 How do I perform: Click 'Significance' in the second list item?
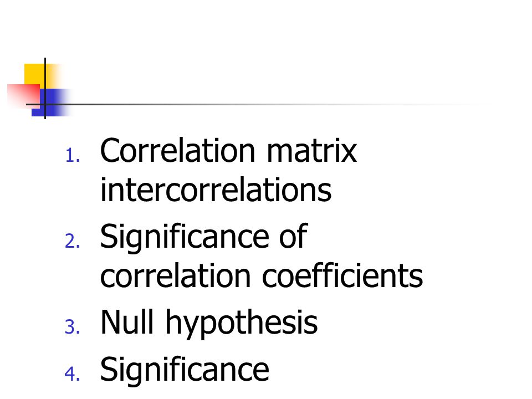point(185,238)
